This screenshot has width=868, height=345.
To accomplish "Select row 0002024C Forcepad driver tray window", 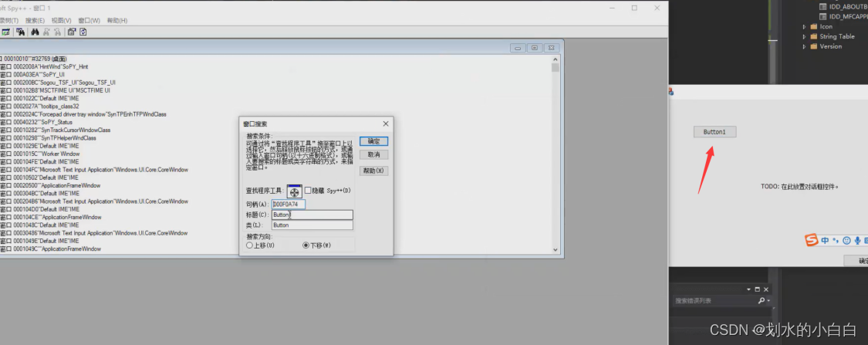I will tap(83, 114).
